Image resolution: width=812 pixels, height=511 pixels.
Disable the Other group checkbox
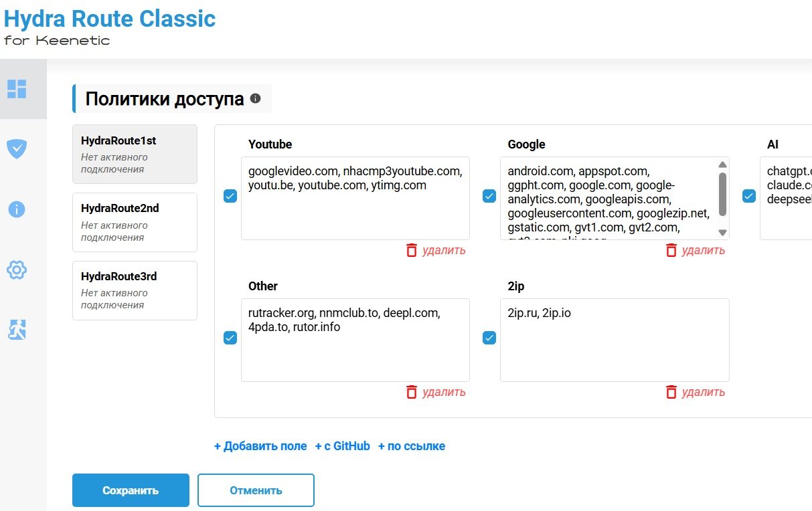click(x=230, y=338)
